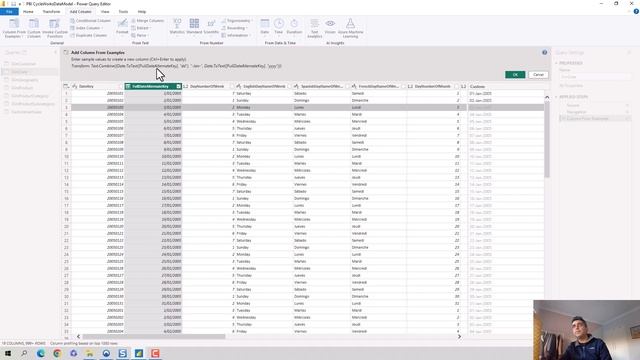
Task: Select the SpanishDayNameOfWeek column header
Action: click(x=321, y=86)
